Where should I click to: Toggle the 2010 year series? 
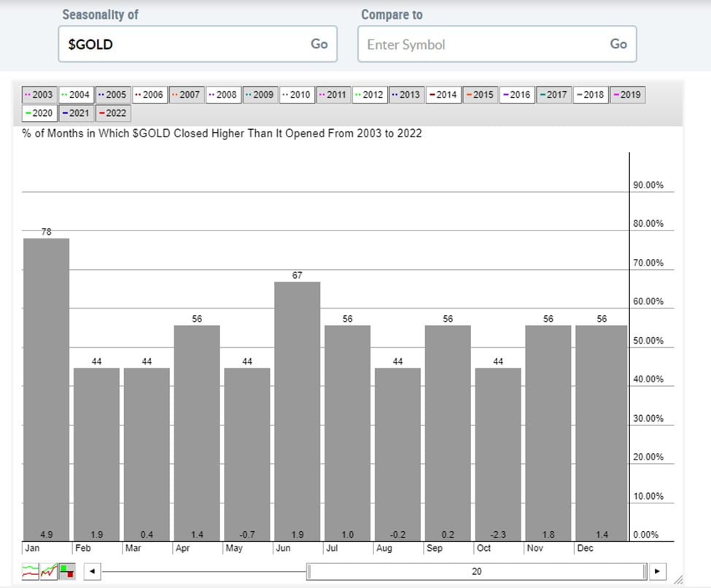coord(297,95)
